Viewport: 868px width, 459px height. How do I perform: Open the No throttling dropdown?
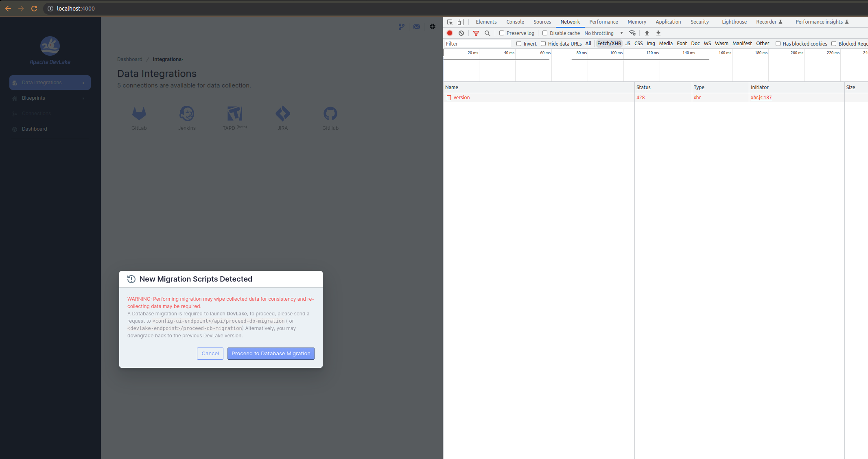click(603, 33)
